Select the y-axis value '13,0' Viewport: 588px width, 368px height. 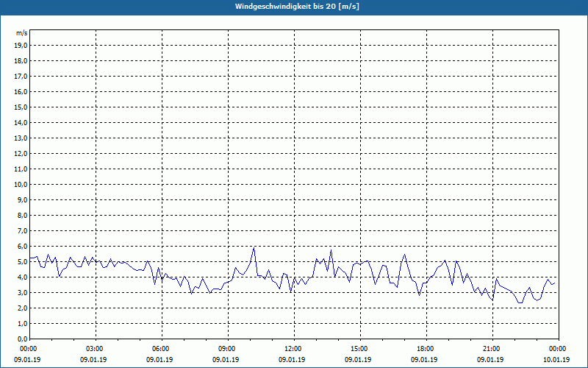(x=21, y=138)
